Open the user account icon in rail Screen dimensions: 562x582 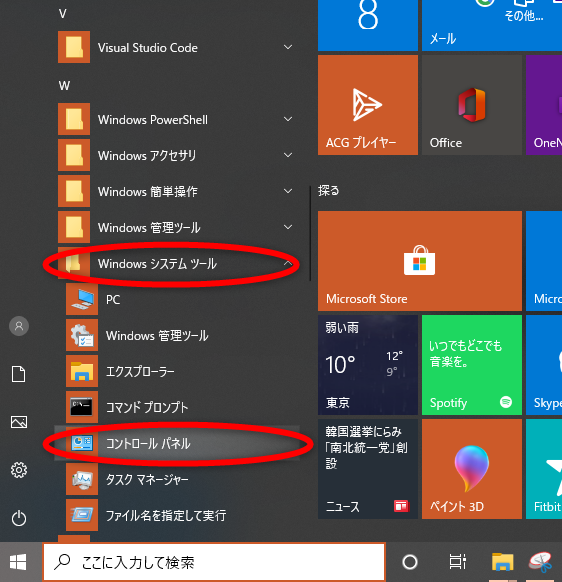[x=19, y=326]
